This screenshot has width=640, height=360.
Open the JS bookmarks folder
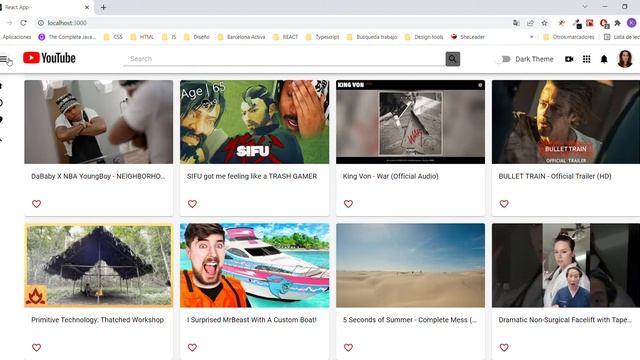click(169, 37)
